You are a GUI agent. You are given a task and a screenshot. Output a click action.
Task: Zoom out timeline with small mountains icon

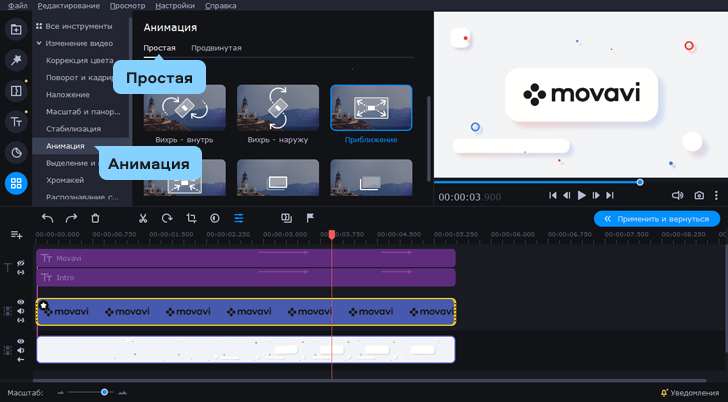[x=60, y=393]
